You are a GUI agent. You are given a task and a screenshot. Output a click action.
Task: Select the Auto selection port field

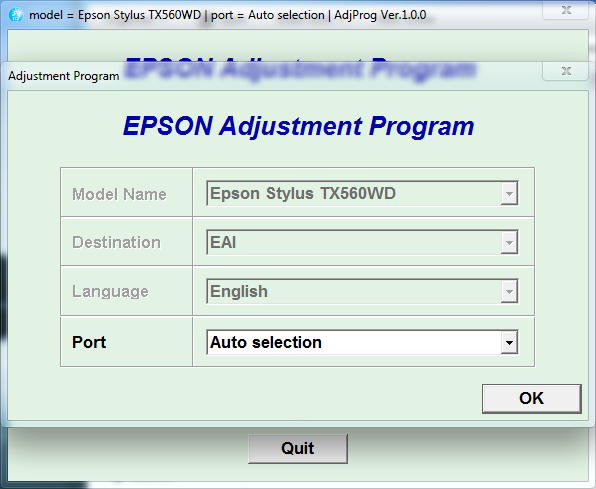click(362, 342)
